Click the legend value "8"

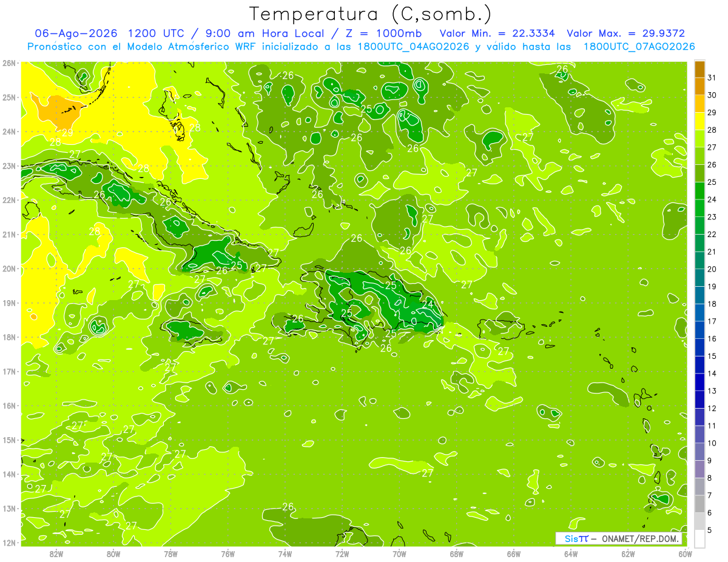[x=710, y=478]
